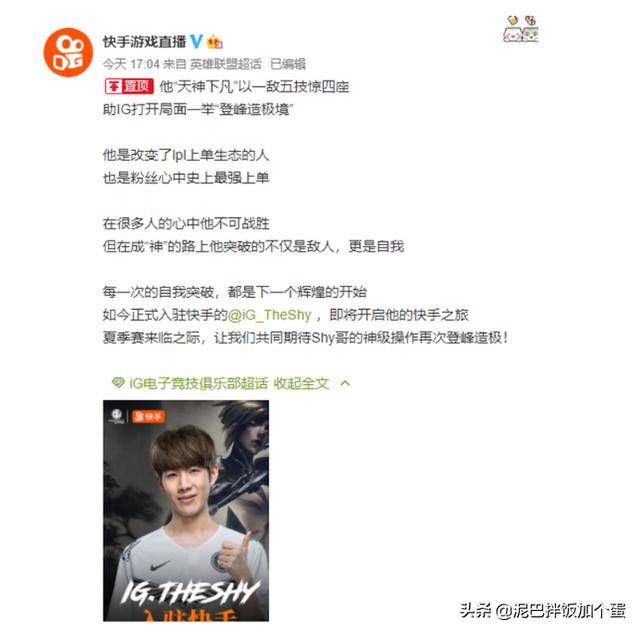Click the 今天 17:04 timestamp
The height and width of the screenshot is (633, 640).
tap(131, 64)
